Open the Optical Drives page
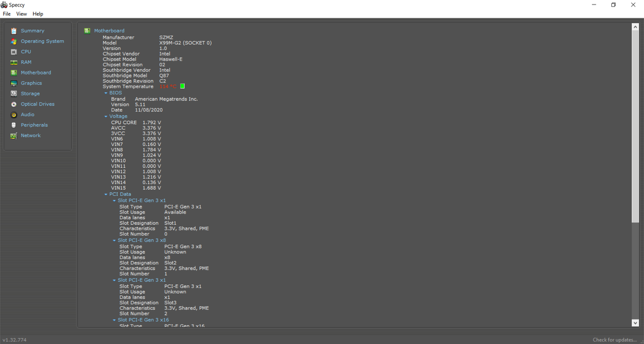The height and width of the screenshot is (344, 644). (x=38, y=104)
